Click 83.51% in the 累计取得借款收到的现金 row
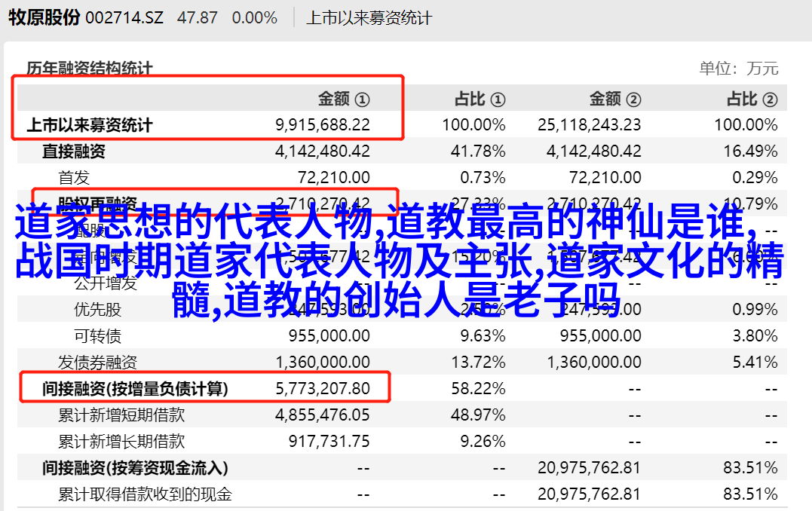 pos(750,494)
